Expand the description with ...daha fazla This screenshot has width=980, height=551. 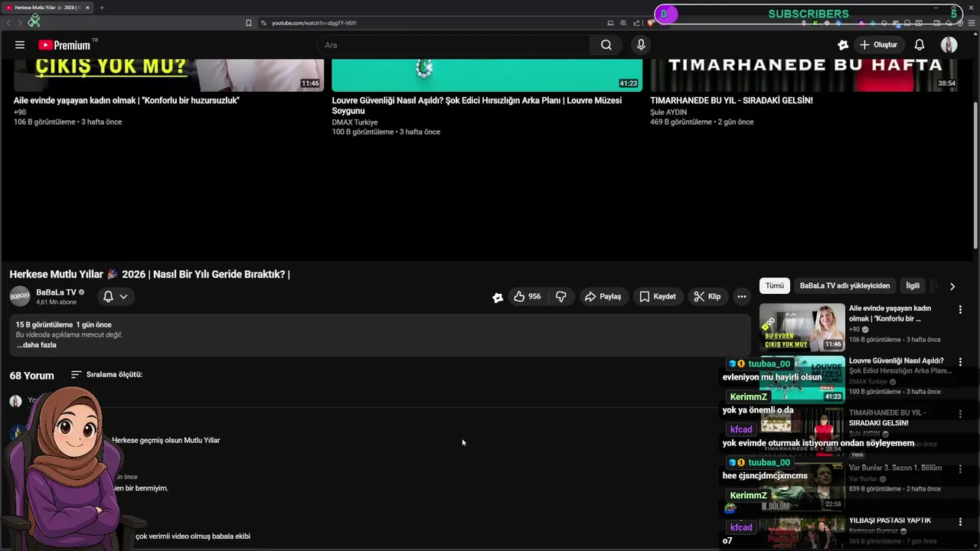pyautogui.click(x=37, y=345)
